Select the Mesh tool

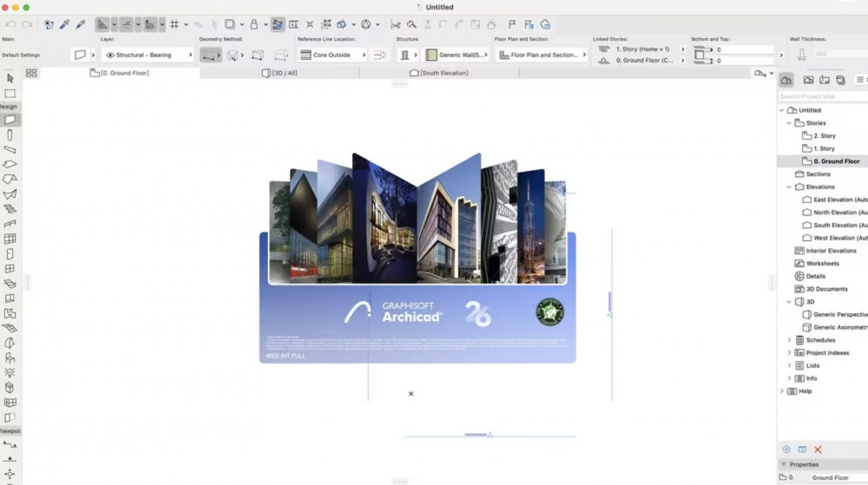click(10, 329)
